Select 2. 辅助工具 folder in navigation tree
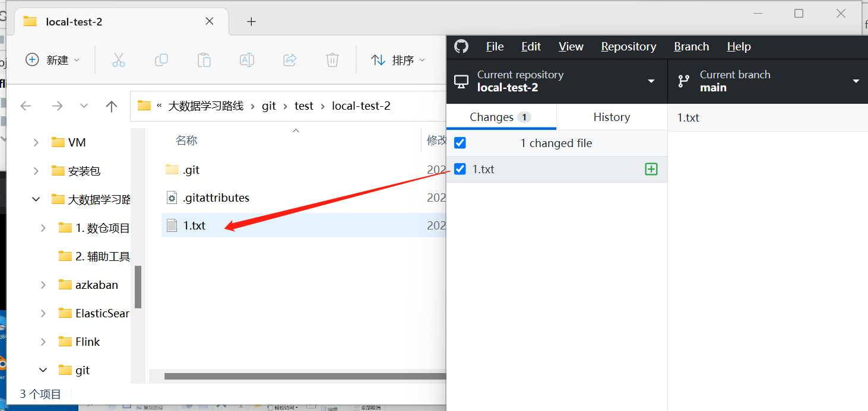 point(94,256)
